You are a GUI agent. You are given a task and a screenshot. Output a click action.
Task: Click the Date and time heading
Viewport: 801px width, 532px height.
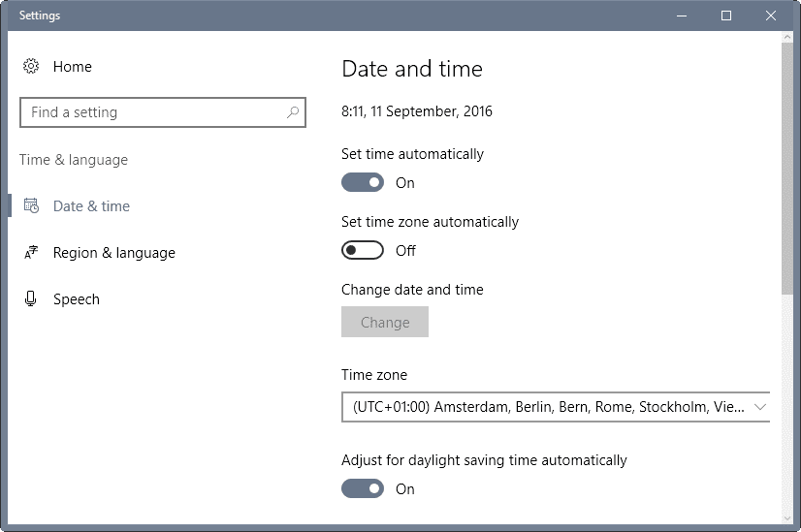coord(412,69)
